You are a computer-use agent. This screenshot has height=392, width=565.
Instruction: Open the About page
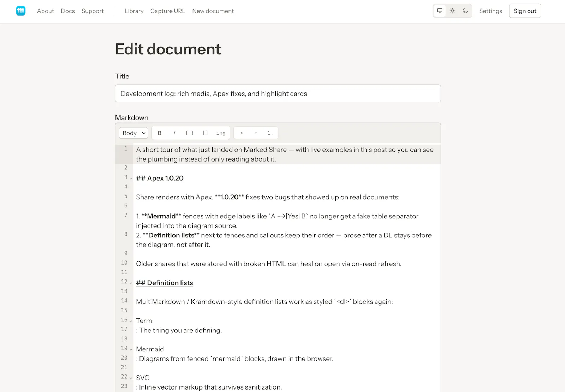click(x=46, y=11)
